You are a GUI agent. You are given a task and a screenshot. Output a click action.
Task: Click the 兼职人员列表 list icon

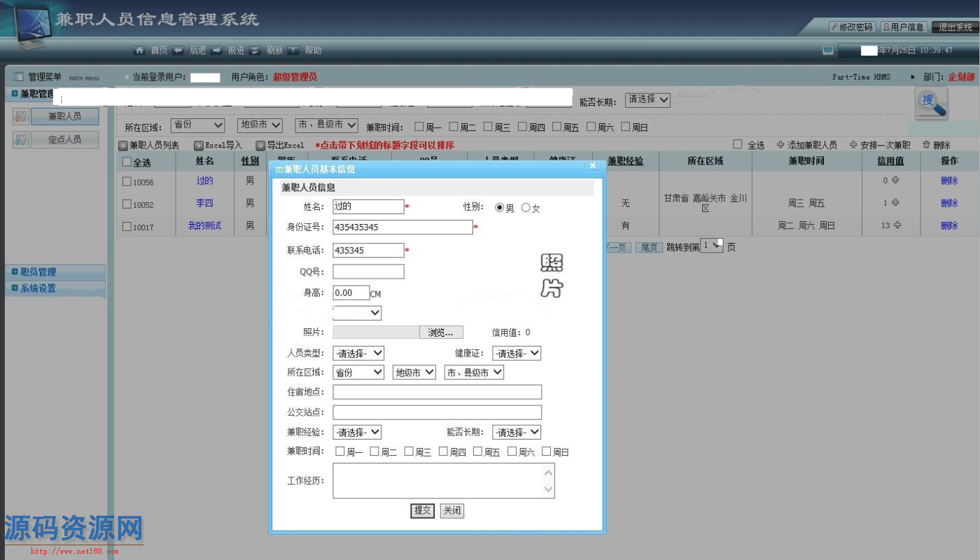pos(123,146)
